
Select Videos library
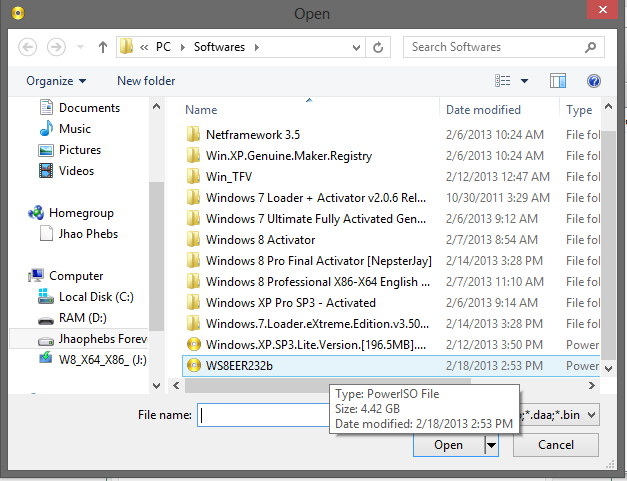pos(66,171)
